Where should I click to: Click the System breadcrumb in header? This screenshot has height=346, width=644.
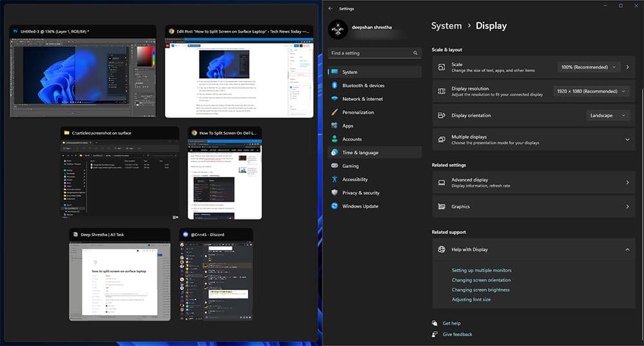coord(446,26)
